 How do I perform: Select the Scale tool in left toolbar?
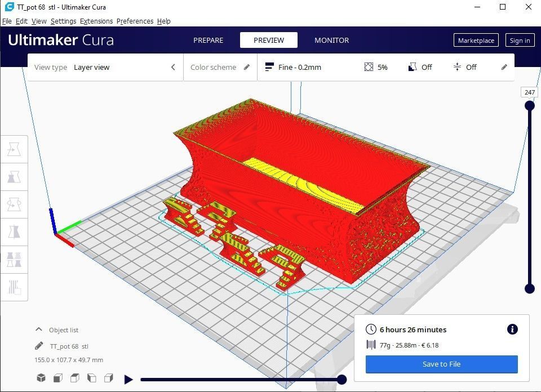[x=14, y=177]
